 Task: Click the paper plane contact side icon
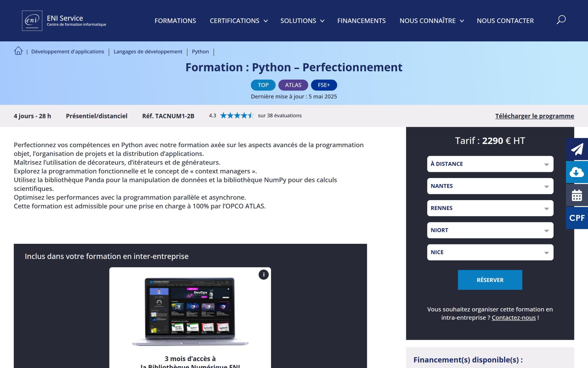coord(577,149)
